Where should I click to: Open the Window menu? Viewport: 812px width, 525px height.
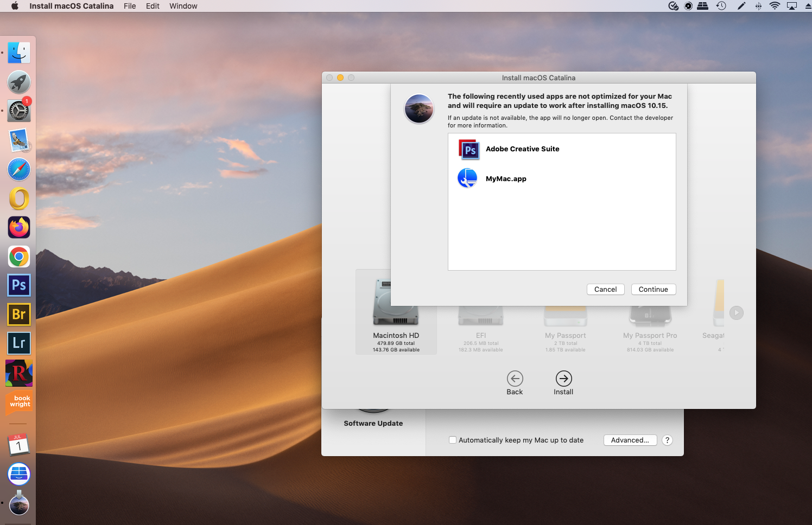coord(183,6)
